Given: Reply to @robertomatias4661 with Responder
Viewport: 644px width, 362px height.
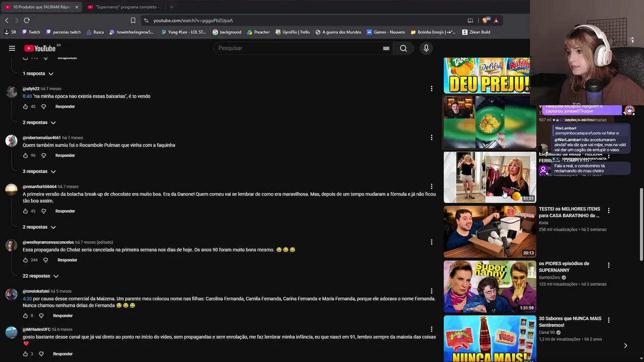Looking at the screenshot, I should (65, 155).
